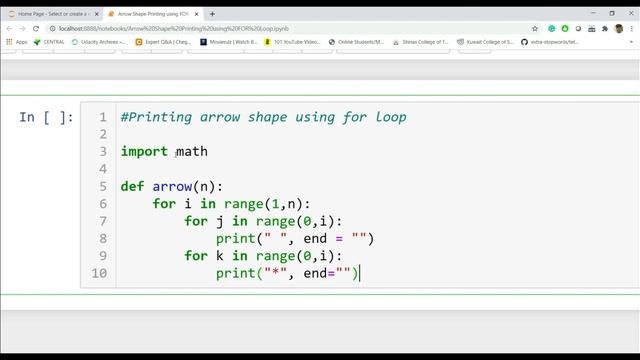The width and height of the screenshot is (640, 360).
Task: Open the extra-stopwords GitHub bookmark
Action: [549, 42]
